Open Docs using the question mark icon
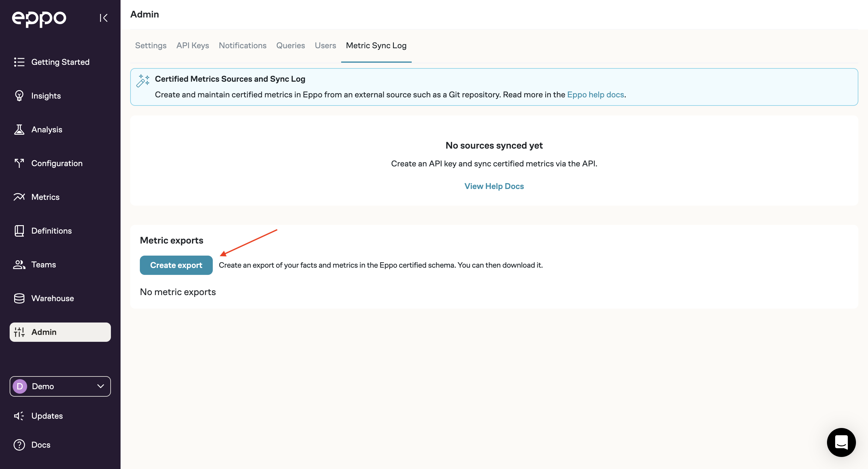Viewport: 868px width, 469px height. [x=19, y=445]
